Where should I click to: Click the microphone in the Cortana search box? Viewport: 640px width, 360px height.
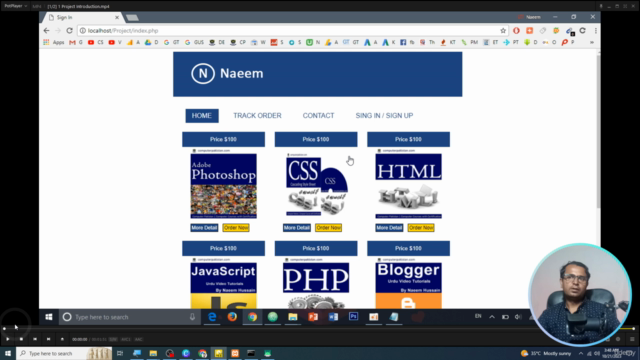pos(192,317)
